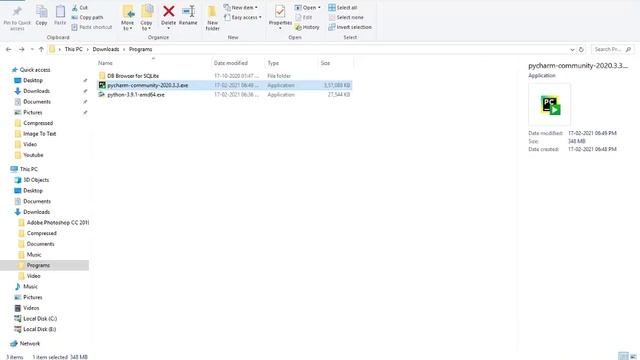The height and width of the screenshot is (360, 640).
Task: Show file History
Action: point(307,27)
